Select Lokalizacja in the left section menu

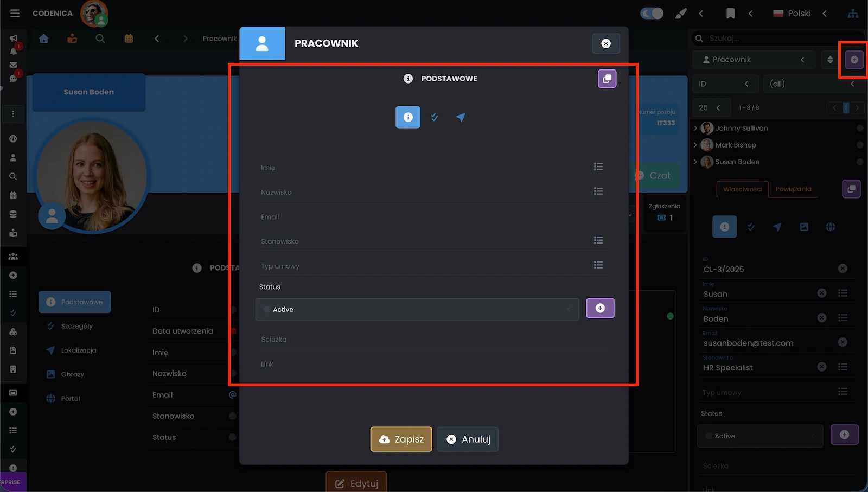point(78,350)
